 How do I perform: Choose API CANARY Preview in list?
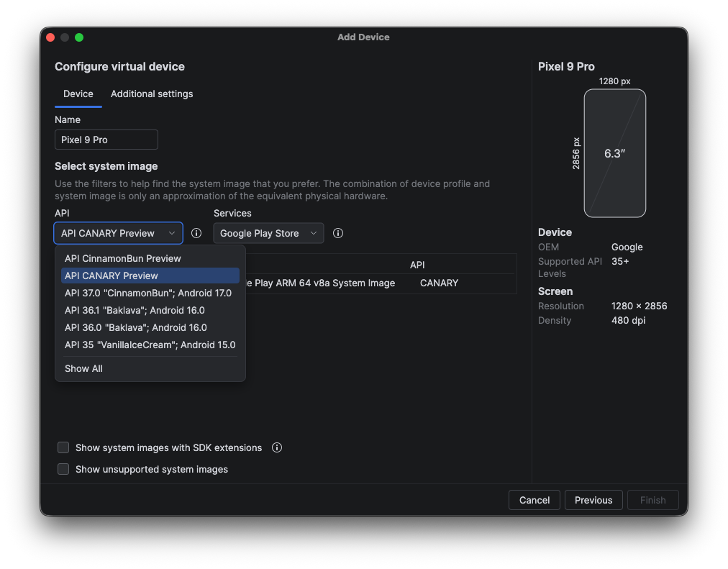[x=150, y=276]
